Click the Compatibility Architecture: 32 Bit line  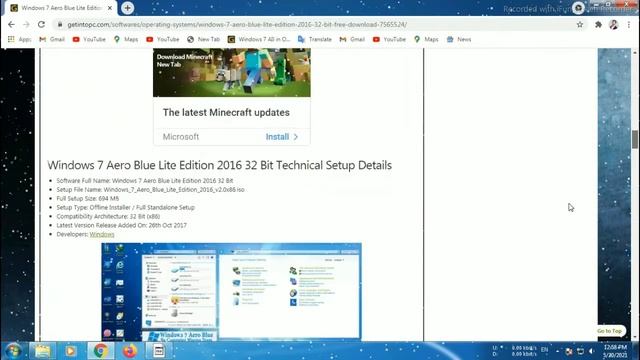108,216
